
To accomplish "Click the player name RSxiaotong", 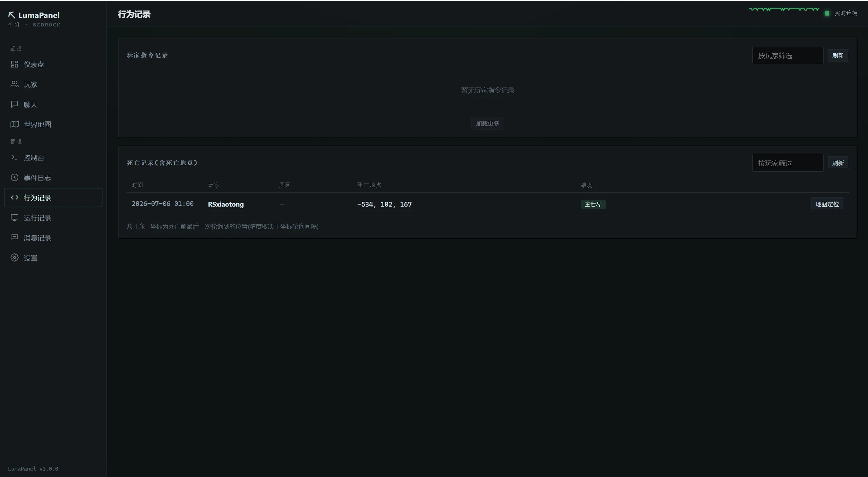I will pos(226,204).
